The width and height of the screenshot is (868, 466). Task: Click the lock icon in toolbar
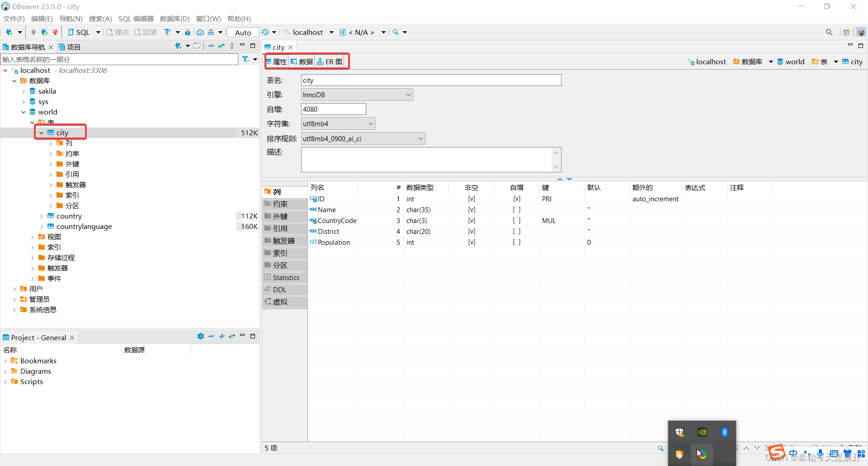(x=188, y=32)
